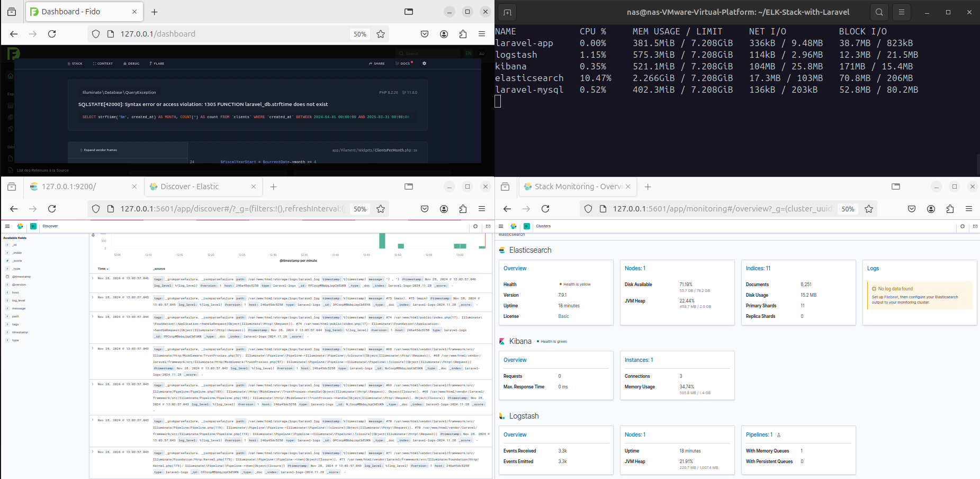Click the SHARE button on the error page
This screenshot has width=980, height=479.
point(377,64)
